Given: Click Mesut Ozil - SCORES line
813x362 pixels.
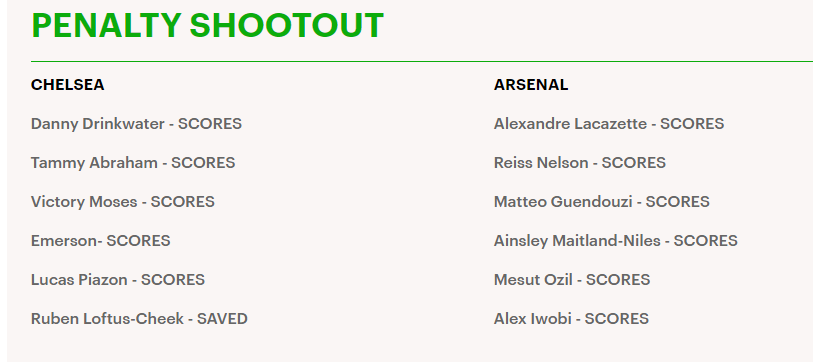Looking at the screenshot, I should [572, 280].
